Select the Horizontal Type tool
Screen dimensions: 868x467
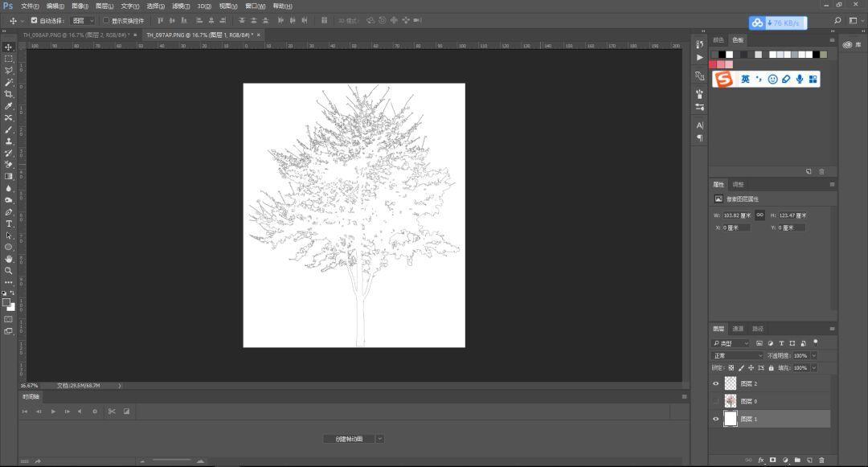[8, 223]
